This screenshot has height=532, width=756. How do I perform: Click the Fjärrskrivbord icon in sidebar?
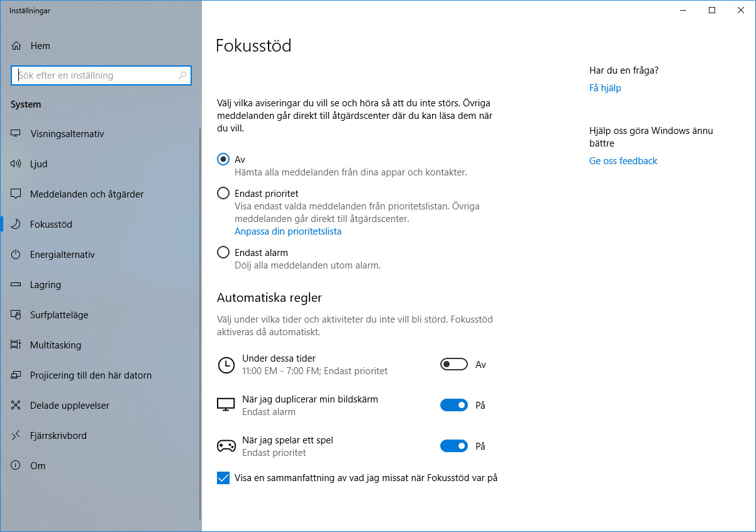(15, 435)
